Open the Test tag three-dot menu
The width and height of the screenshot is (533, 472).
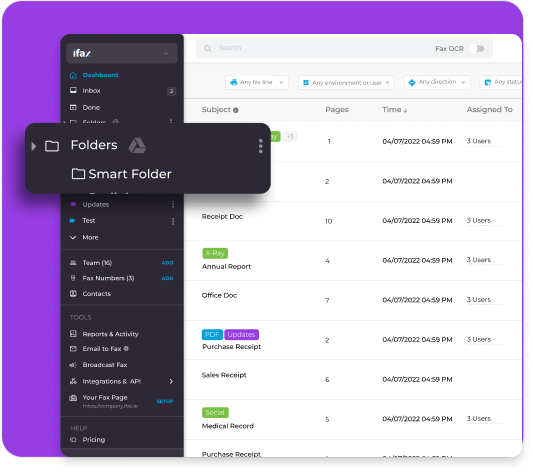click(x=173, y=222)
